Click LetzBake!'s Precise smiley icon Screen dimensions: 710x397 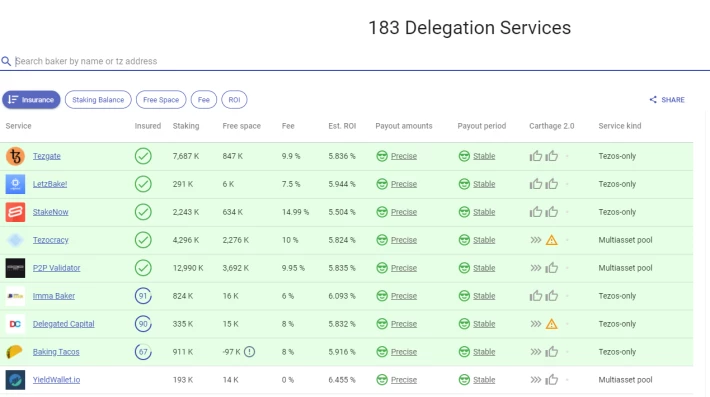pyautogui.click(x=382, y=184)
